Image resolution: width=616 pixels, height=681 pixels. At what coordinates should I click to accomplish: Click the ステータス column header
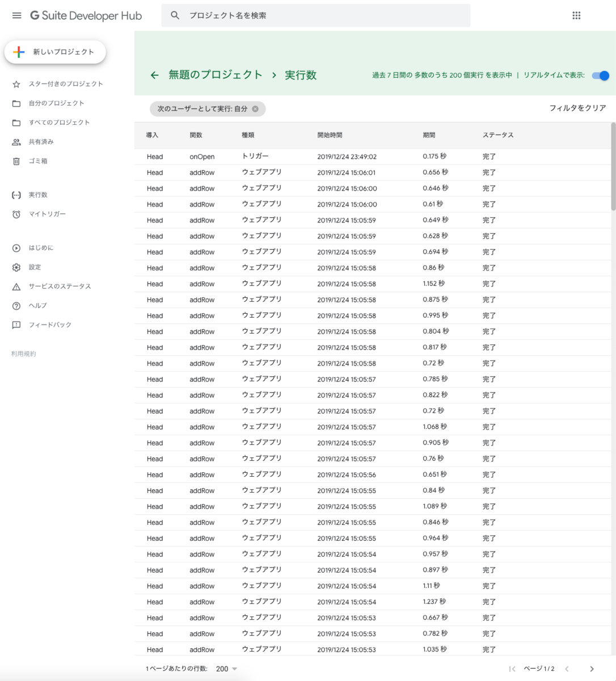tap(498, 135)
